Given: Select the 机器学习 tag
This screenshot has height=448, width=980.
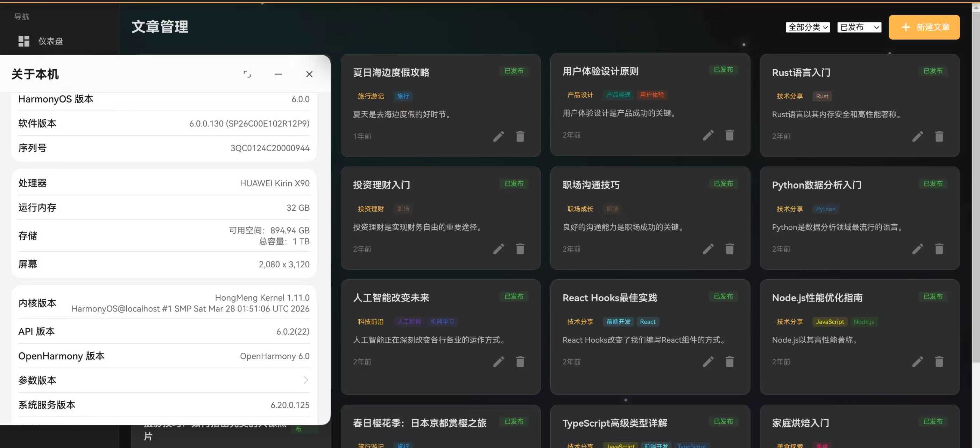Looking at the screenshot, I should (x=443, y=322).
